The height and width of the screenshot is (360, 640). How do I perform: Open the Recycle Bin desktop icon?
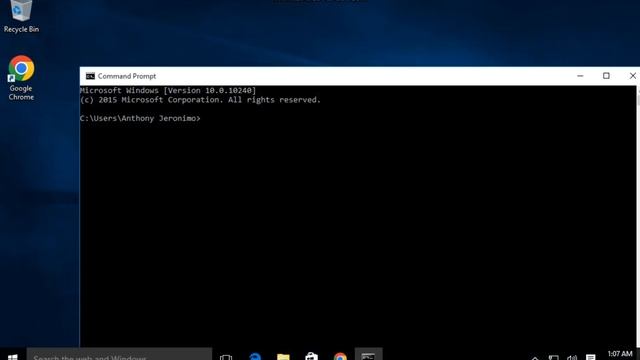tap(21, 16)
